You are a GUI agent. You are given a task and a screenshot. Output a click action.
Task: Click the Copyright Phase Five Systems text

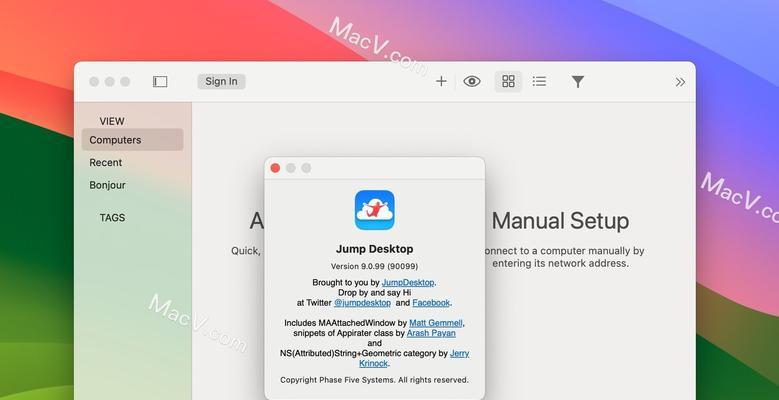pyautogui.click(x=374, y=380)
